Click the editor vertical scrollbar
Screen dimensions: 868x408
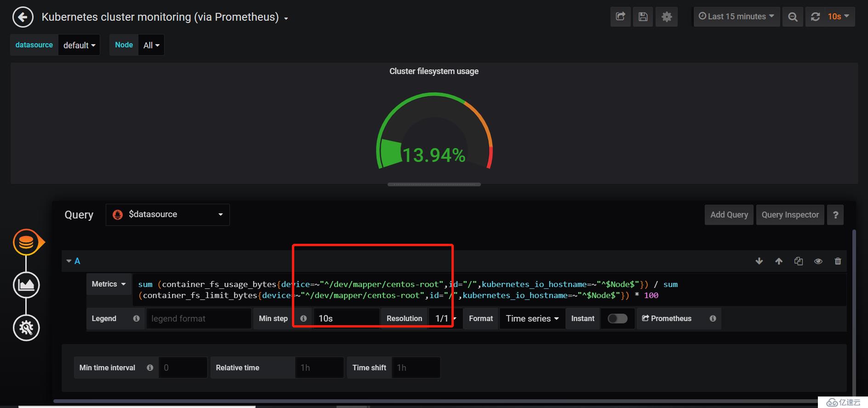pyautogui.click(x=854, y=313)
